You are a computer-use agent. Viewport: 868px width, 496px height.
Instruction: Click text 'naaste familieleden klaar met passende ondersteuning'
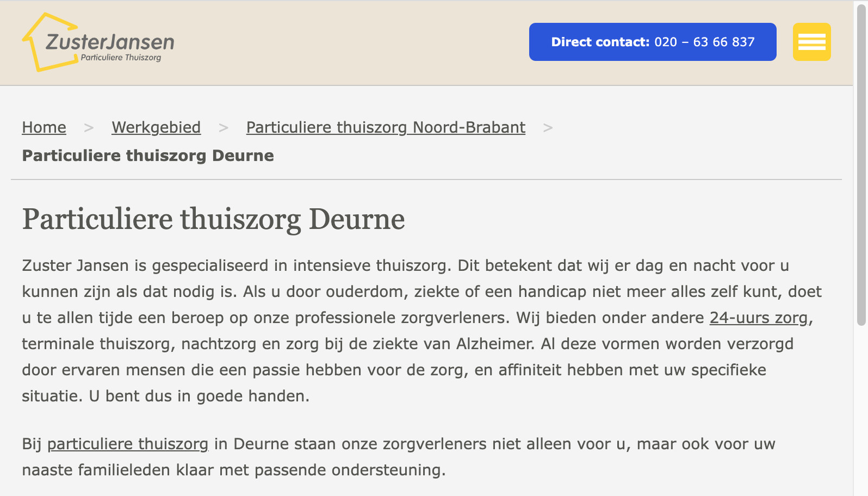(x=232, y=470)
